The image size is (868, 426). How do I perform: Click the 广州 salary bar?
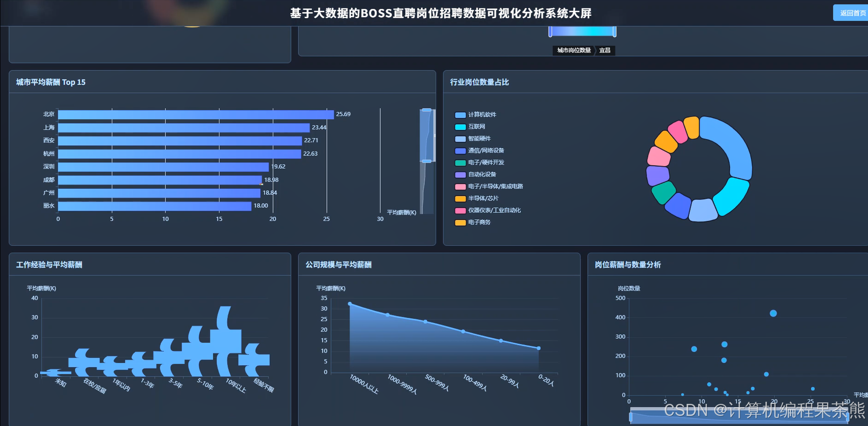click(159, 193)
